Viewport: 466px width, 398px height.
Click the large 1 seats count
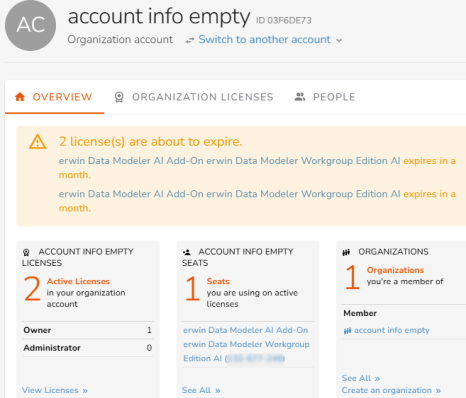coord(192,289)
